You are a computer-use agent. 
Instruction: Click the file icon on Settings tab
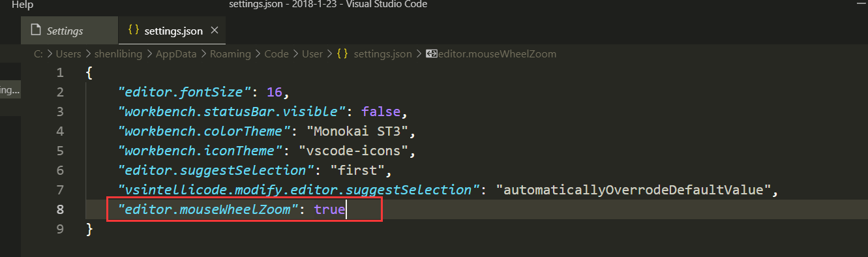pyautogui.click(x=37, y=31)
